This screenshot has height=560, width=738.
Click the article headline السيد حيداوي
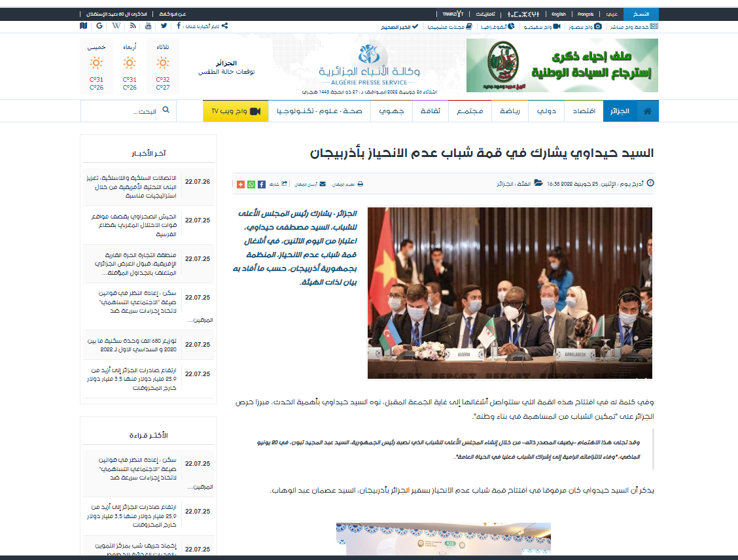(482, 153)
